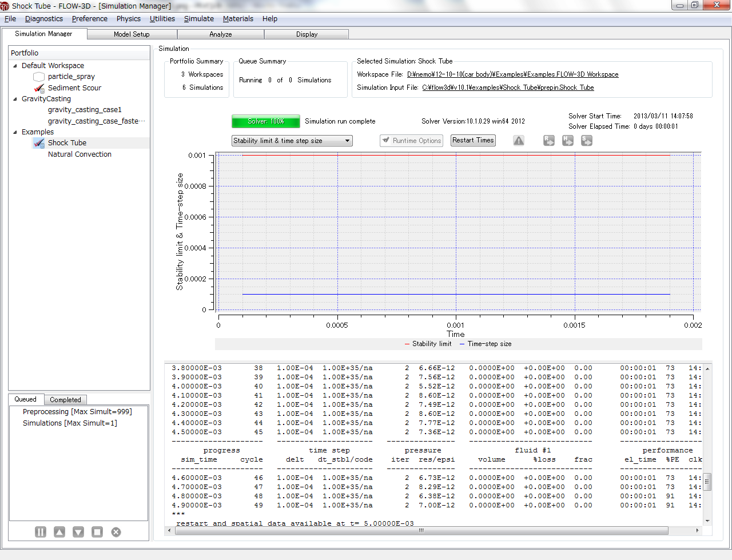Collapse the Examples workspace node
Screen dimensions: 732x560
pos(15,132)
